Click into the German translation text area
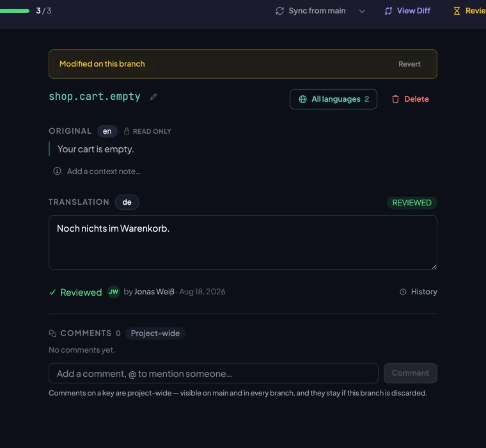The height and width of the screenshot is (448, 486). pos(243,243)
